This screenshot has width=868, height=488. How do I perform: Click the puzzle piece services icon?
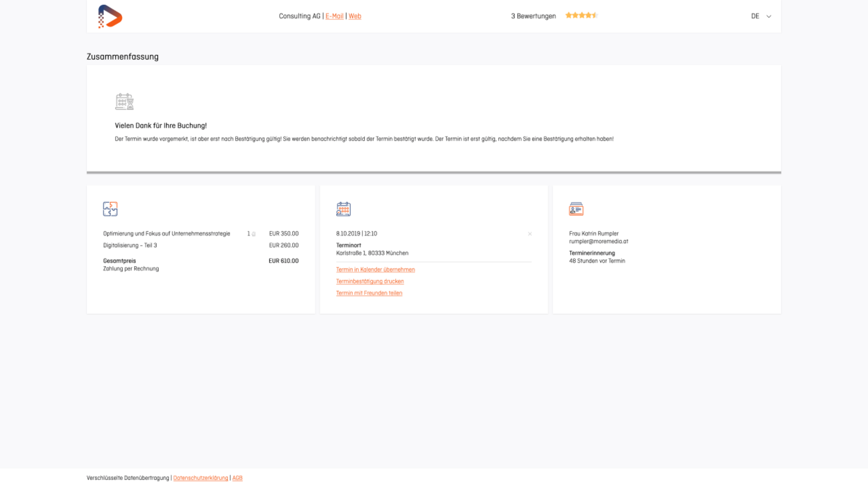click(110, 209)
